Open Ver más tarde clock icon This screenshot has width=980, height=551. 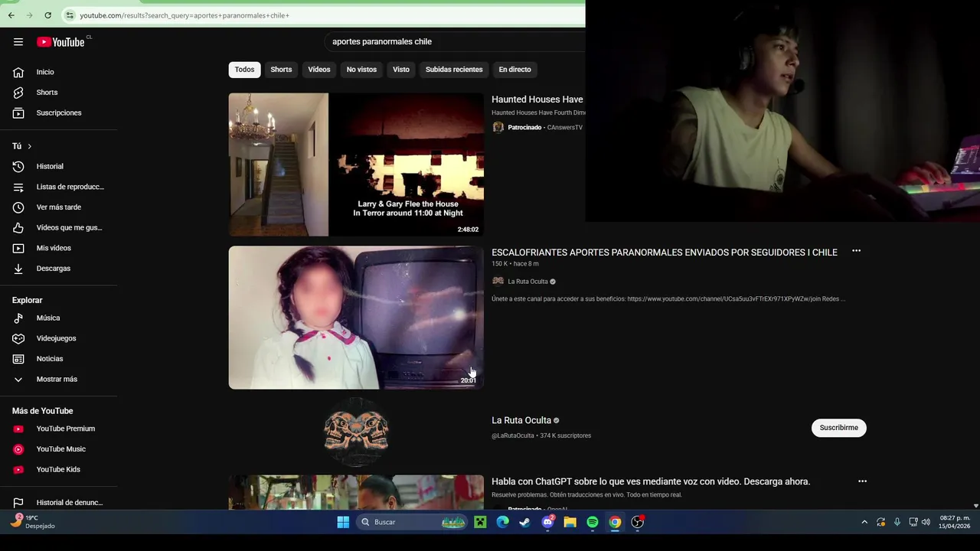(18, 207)
